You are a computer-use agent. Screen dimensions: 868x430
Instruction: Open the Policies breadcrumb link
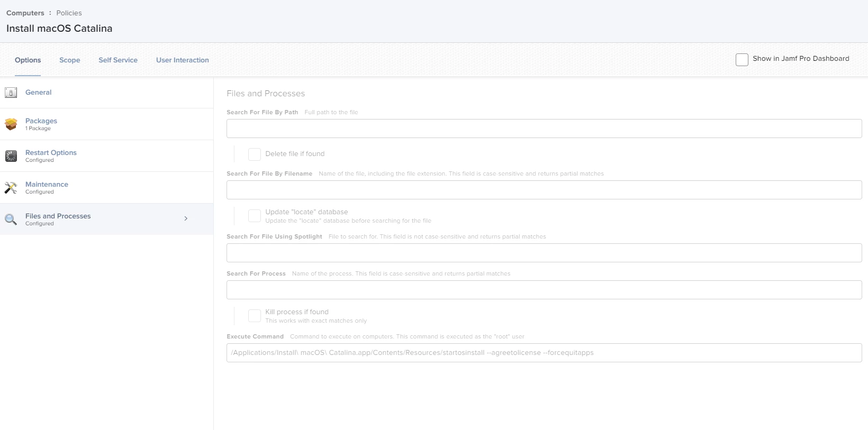tap(69, 13)
